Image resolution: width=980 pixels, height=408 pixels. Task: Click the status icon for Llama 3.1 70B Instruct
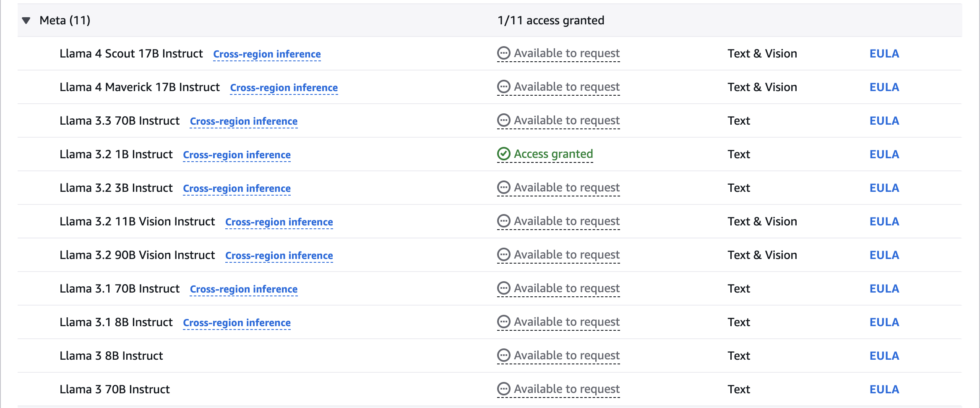(503, 288)
